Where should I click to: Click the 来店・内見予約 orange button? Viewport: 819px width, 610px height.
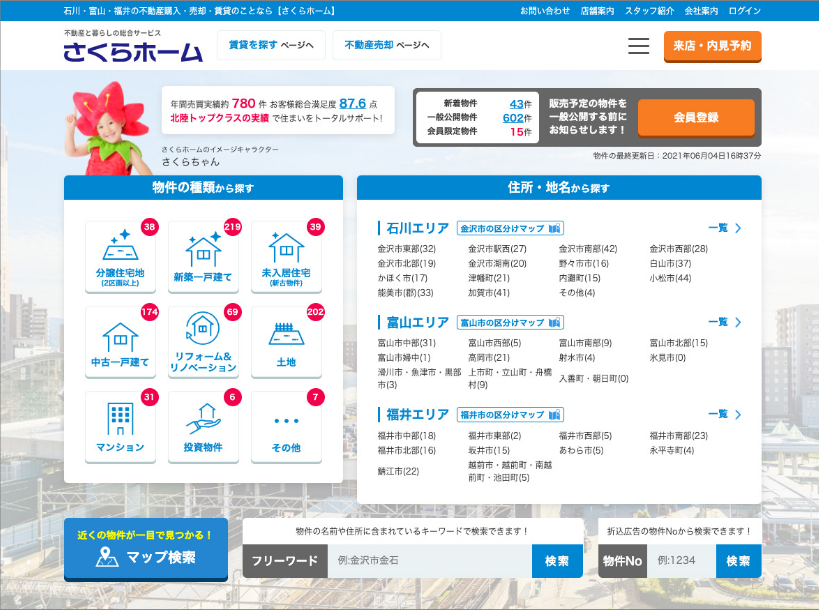tap(712, 46)
